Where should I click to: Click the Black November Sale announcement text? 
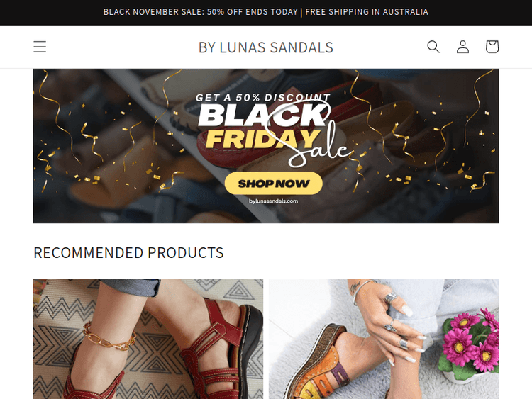click(201, 12)
